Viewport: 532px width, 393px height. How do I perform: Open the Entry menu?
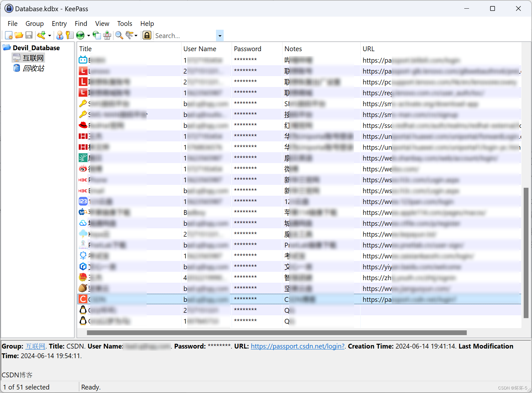pyautogui.click(x=59, y=23)
